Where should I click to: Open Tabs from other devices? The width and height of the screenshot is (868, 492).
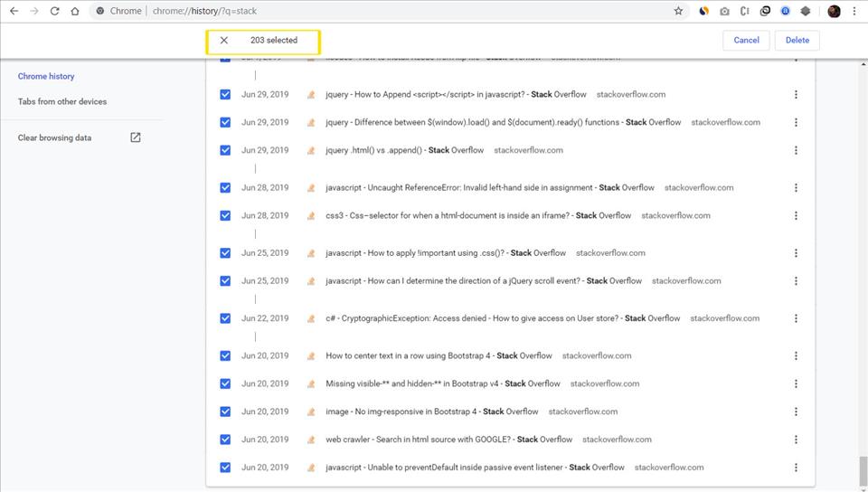(62, 102)
